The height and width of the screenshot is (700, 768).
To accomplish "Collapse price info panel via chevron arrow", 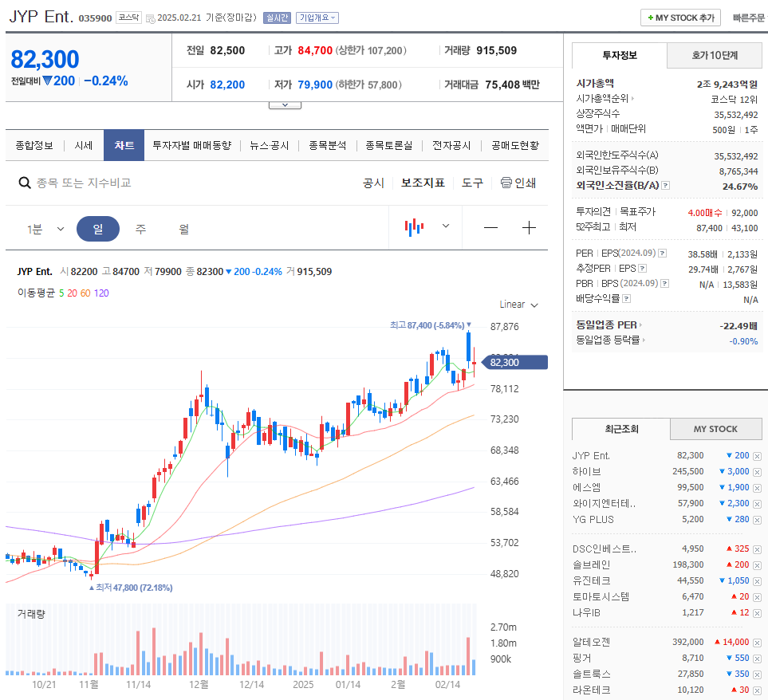I will click(285, 104).
